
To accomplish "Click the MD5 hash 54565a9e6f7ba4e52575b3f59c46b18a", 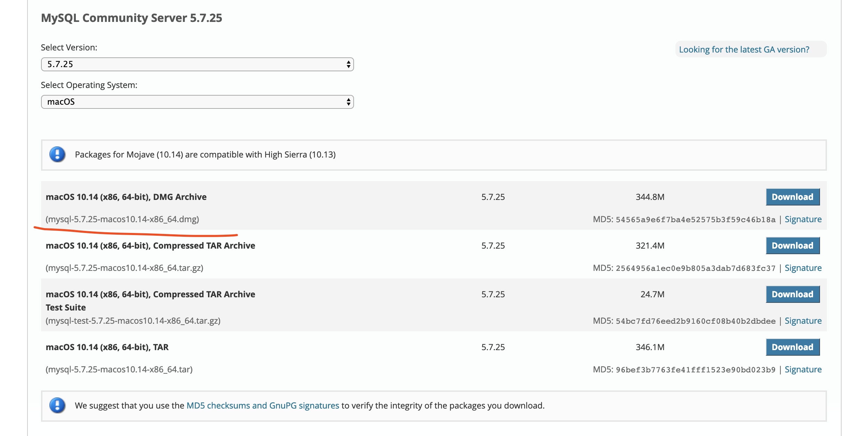I will (696, 220).
